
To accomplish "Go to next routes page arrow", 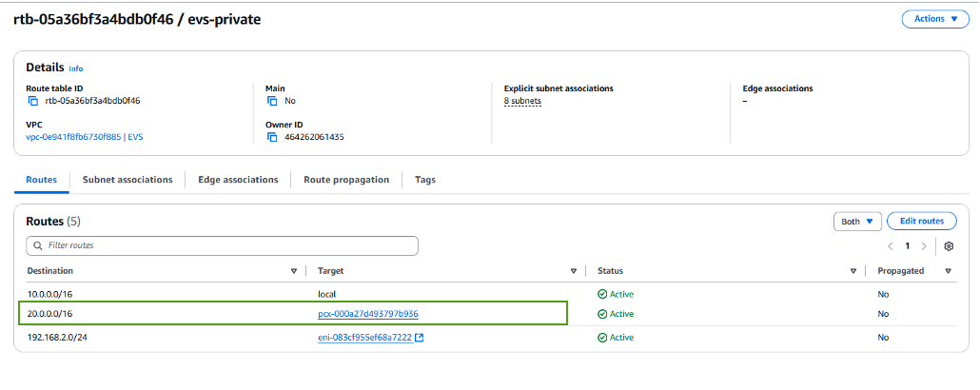I will click(x=924, y=245).
